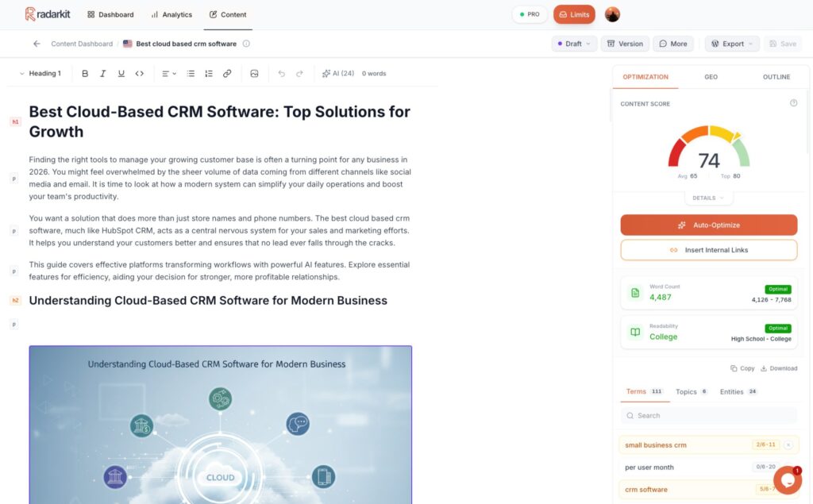Image resolution: width=813 pixels, height=504 pixels.
Task: Create a bulleted list
Action: click(191, 74)
